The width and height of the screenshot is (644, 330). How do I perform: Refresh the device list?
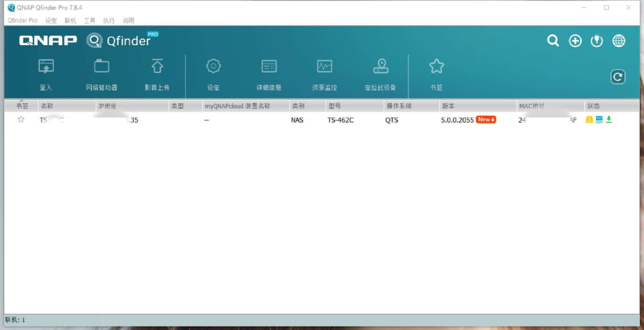click(x=618, y=77)
